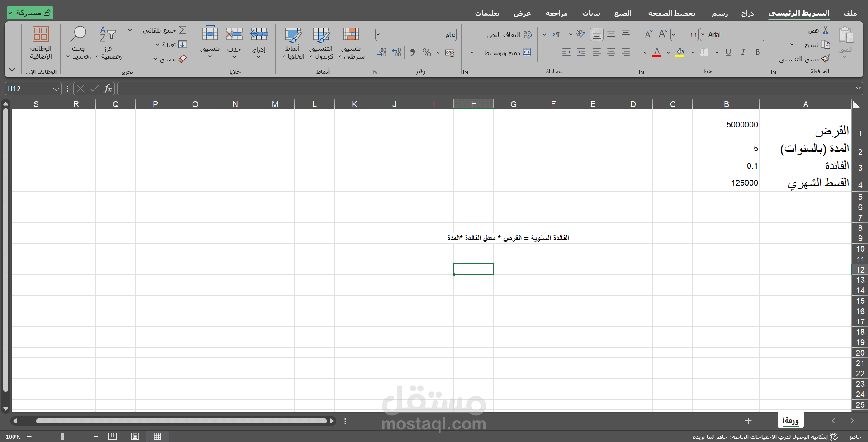The height and width of the screenshot is (442, 868).
Task: Switch to the Page Layout (تخطيط الصفحة) tab
Action: point(672,13)
